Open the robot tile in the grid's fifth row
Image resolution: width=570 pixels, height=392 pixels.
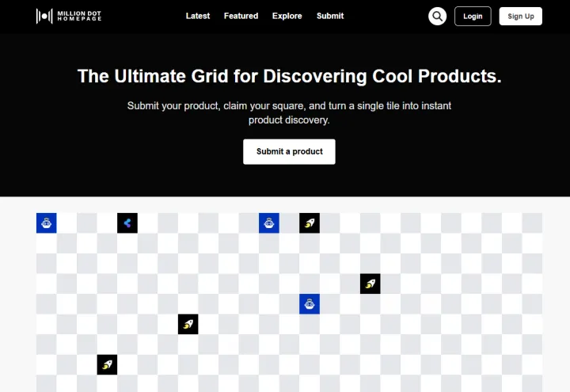click(310, 304)
